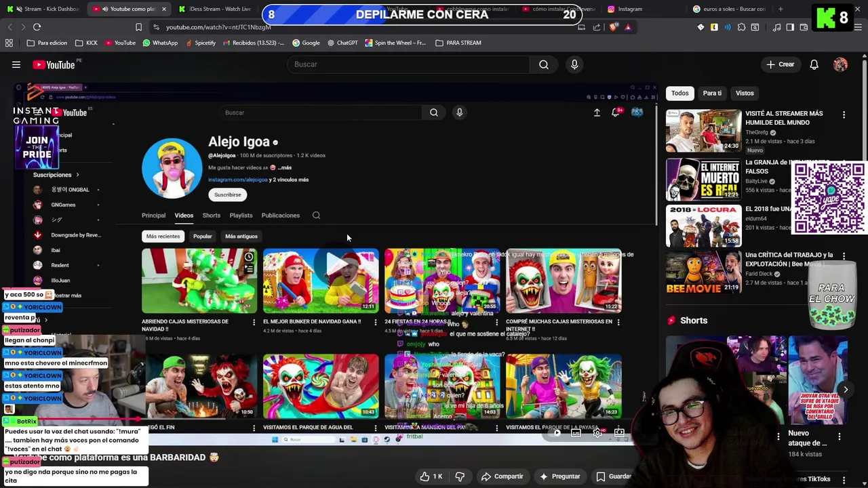Click into the YouTube Buscar search field

point(409,64)
